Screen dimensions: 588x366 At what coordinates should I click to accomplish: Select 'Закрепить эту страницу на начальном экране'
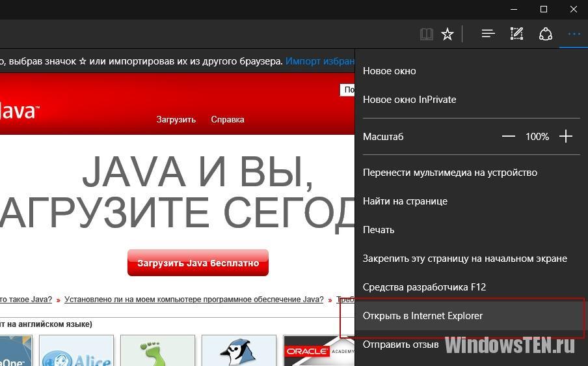tap(471, 259)
